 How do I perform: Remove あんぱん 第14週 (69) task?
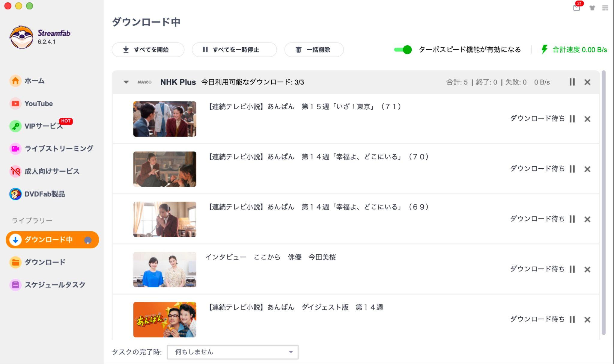[587, 219]
